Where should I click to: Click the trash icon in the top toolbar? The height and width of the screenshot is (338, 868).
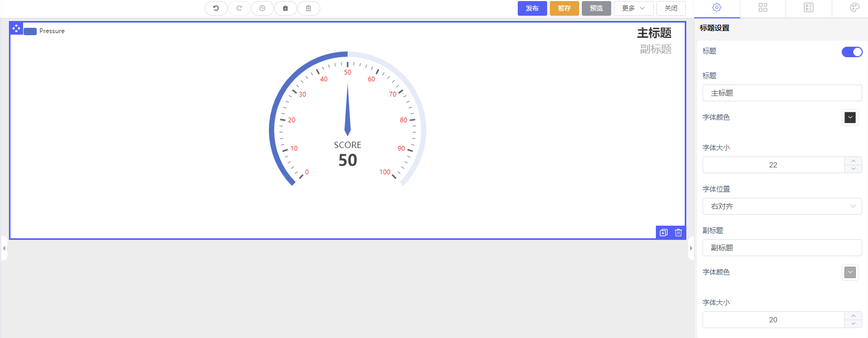(308, 8)
